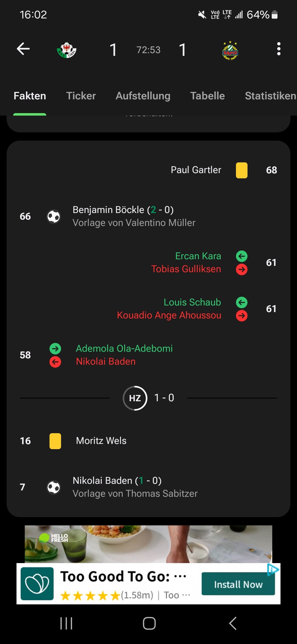
Task: Tap the WSG Tirol team crest
Action: coord(67,50)
